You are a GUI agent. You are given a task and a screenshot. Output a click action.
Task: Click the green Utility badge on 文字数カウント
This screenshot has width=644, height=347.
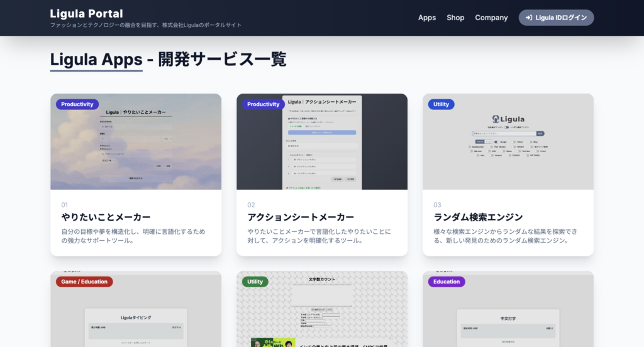[x=255, y=282]
